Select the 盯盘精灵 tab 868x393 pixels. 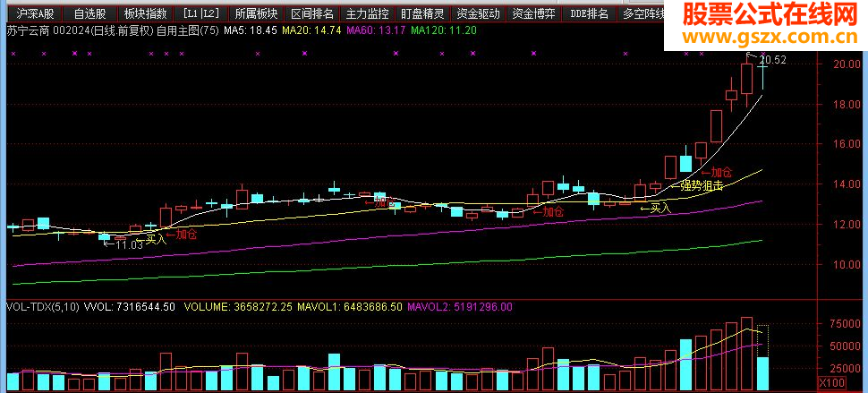point(423,13)
